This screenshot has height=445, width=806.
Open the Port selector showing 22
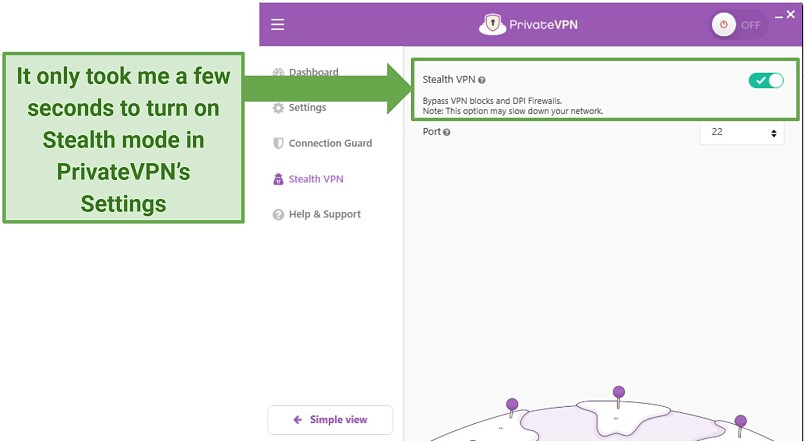click(x=742, y=133)
